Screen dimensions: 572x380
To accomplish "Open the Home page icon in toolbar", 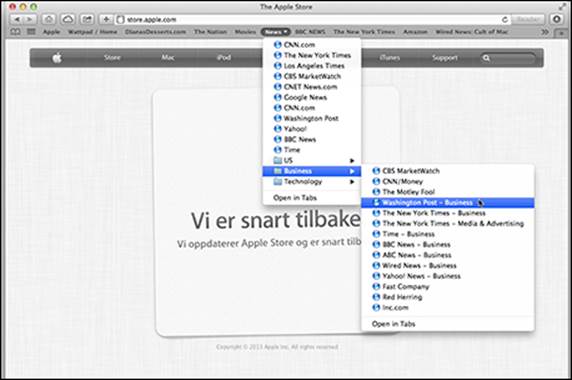I will (49, 19).
